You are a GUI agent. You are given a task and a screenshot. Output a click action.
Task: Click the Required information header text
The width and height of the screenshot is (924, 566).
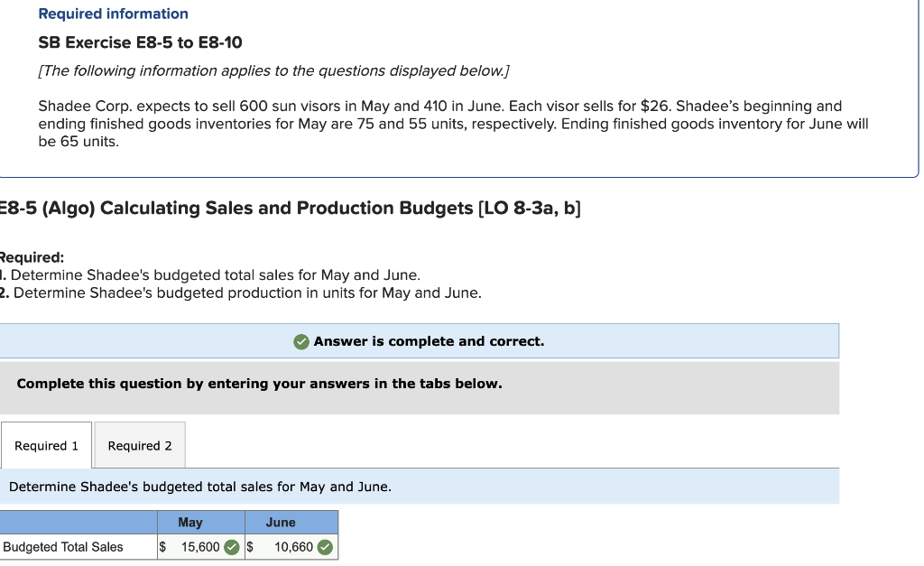(112, 14)
